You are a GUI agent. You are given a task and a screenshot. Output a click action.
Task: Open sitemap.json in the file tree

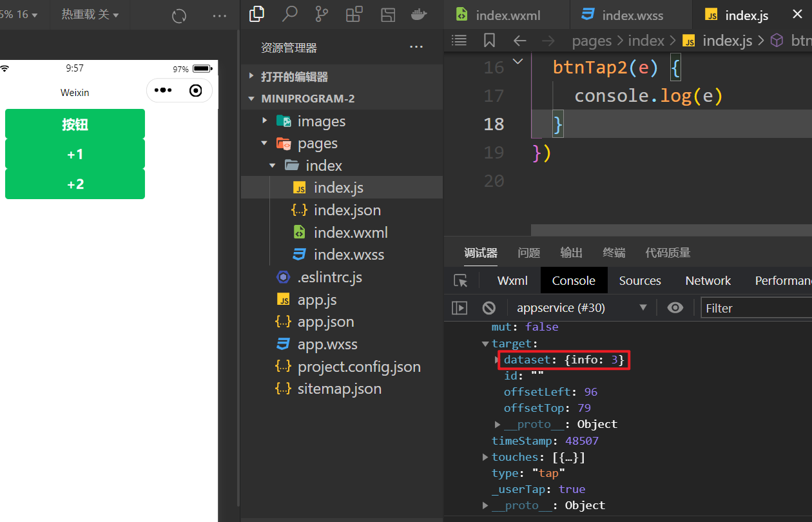pyautogui.click(x=342, y=389)
